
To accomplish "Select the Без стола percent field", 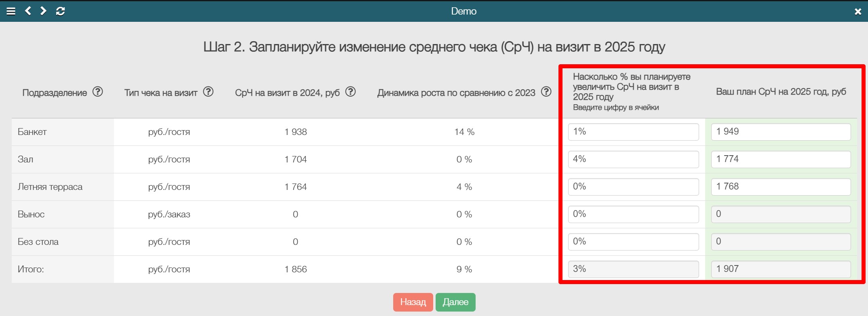I will (633, 242).
